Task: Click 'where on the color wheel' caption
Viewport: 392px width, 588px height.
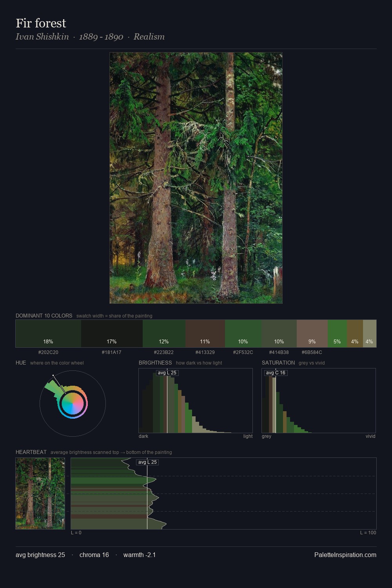Action: (57, 363)
